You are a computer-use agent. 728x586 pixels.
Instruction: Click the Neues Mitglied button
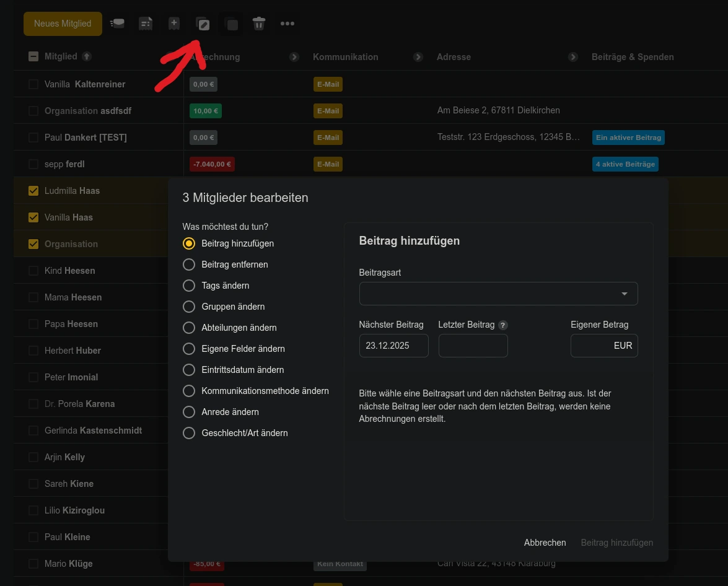63,24
